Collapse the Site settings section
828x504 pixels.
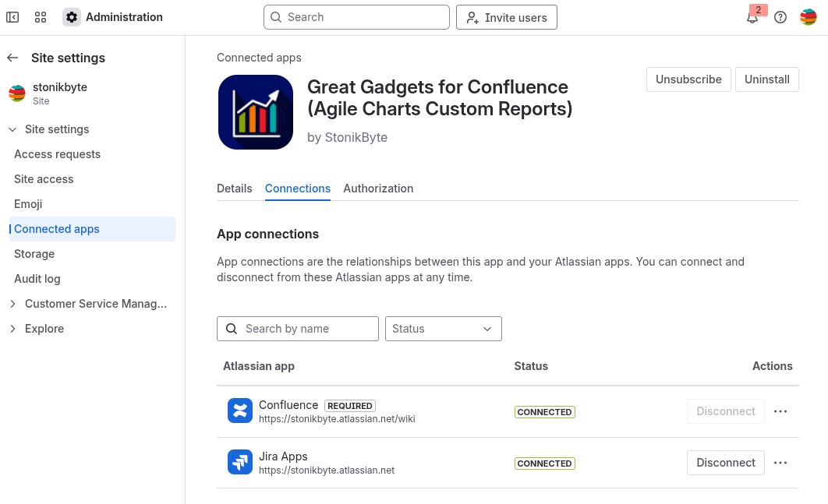[x=12, y=129]
